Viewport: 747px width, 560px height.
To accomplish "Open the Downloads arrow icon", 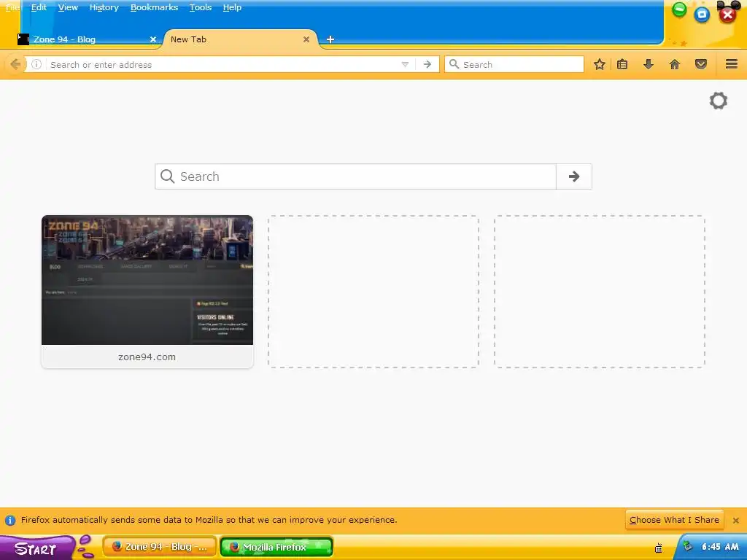I will tap(649, 64).
